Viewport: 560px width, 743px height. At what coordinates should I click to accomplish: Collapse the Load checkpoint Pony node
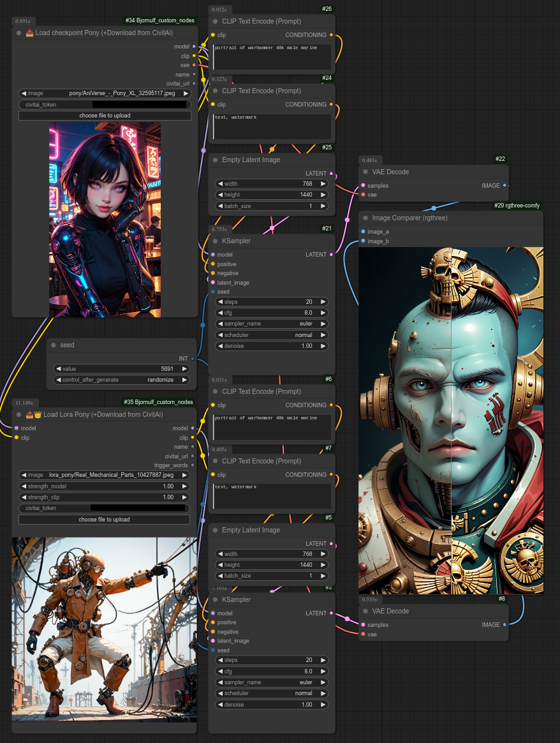(x=19, y=33)
